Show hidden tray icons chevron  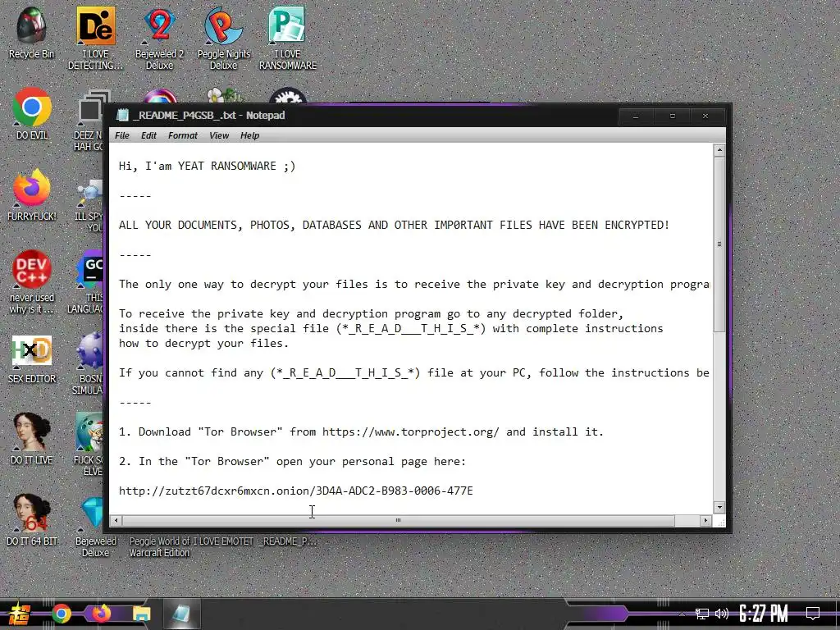point(682,614)
